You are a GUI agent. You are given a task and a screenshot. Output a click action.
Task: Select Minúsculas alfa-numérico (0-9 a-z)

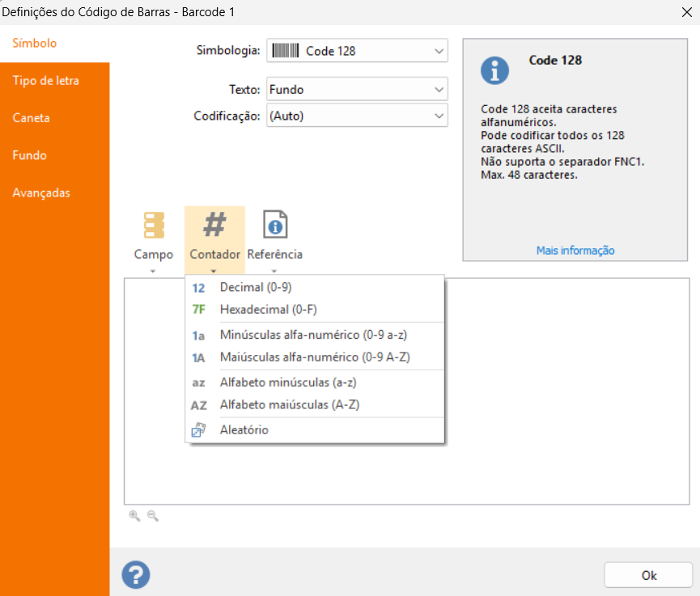(312, 336)
